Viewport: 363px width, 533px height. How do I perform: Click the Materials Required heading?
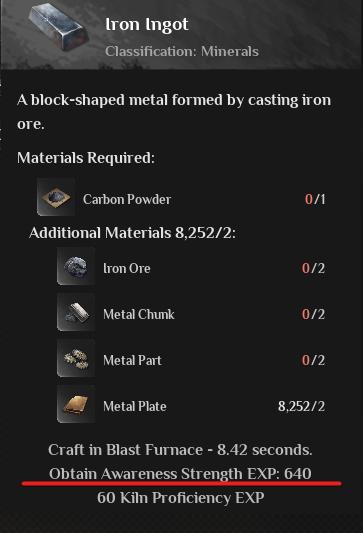(86, 158)
